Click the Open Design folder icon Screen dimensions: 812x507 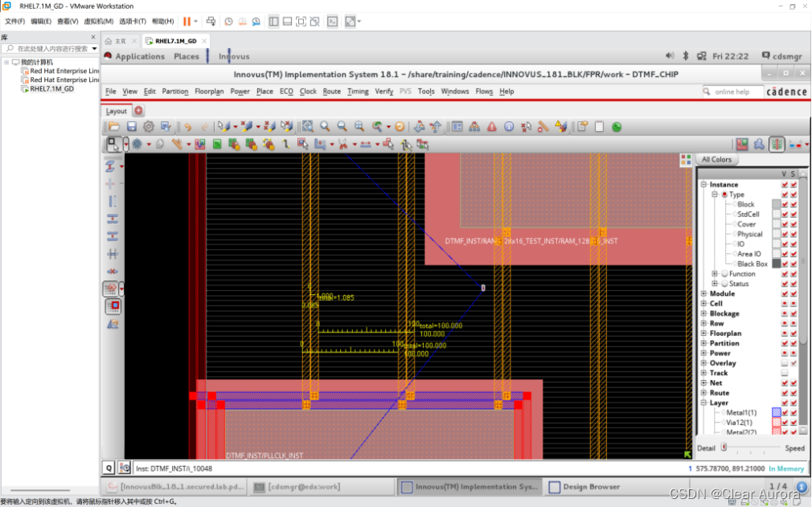pyautogui.click(x=114, y=127)
